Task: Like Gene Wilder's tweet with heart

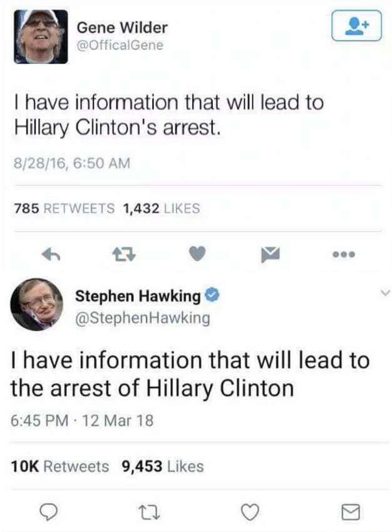Action: [x=197, y=253]
